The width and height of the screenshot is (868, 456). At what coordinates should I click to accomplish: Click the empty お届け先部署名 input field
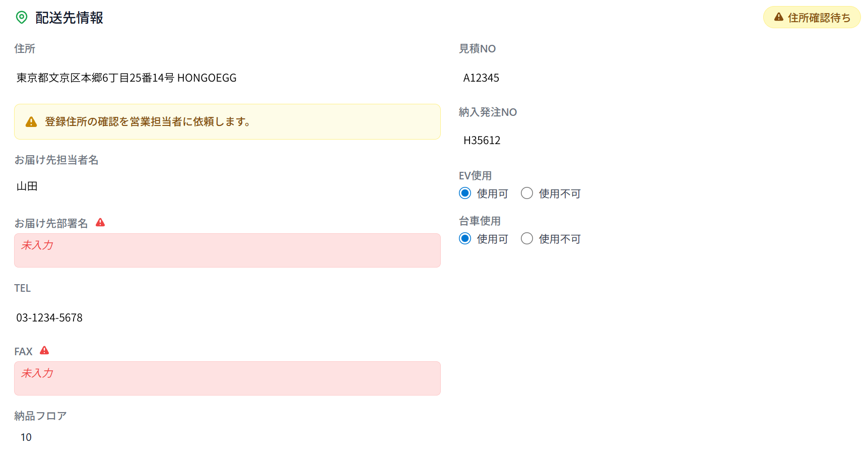[x=227, y=250]
